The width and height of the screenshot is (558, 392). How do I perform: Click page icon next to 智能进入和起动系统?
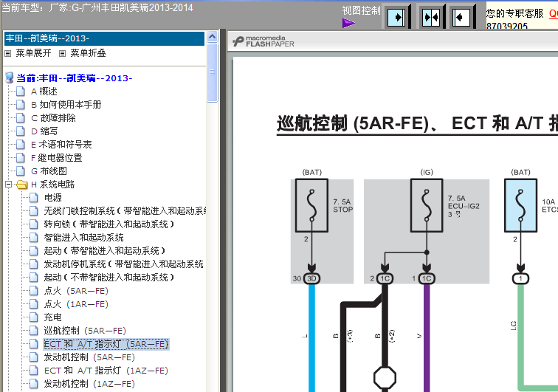(34, 238)
